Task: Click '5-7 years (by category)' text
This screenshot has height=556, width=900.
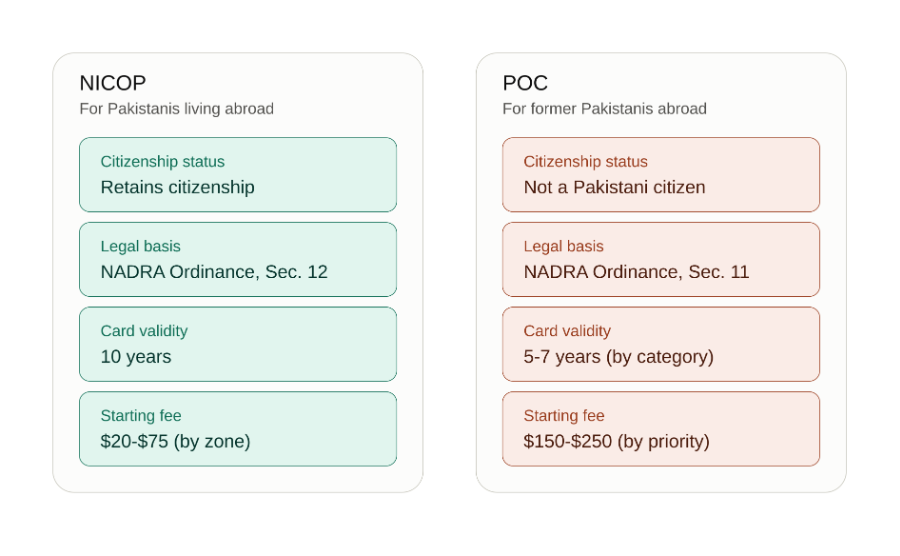Action: 619,357
